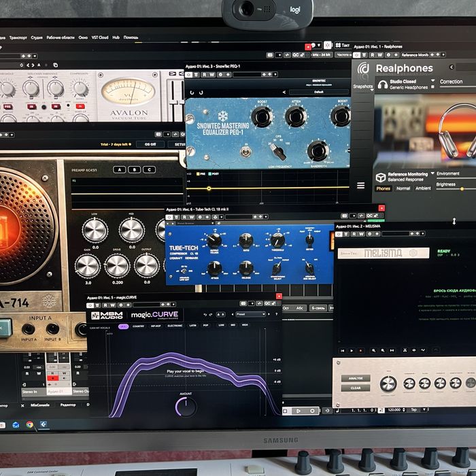The width and height of the screenshot is (476, 476).
Task: Bypass the SnowTec PEQ-1 plugin
Action: coord(188,75)
